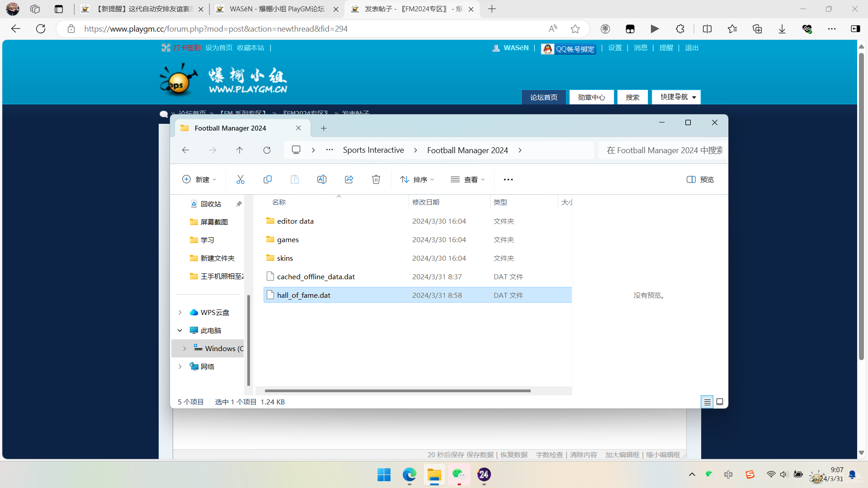Click the This PC monitor icon in address bar

(296, 150)
